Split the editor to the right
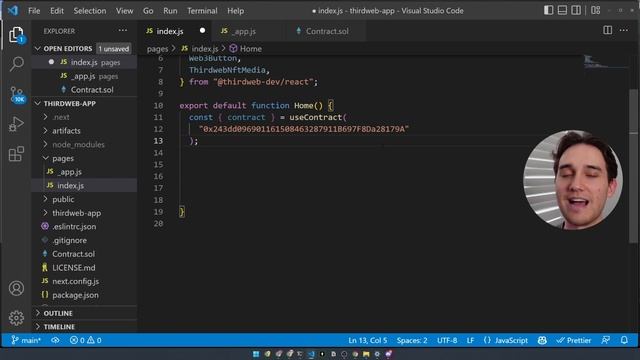The height and width of the screenshot is (360, 640). tap(607, 30)
